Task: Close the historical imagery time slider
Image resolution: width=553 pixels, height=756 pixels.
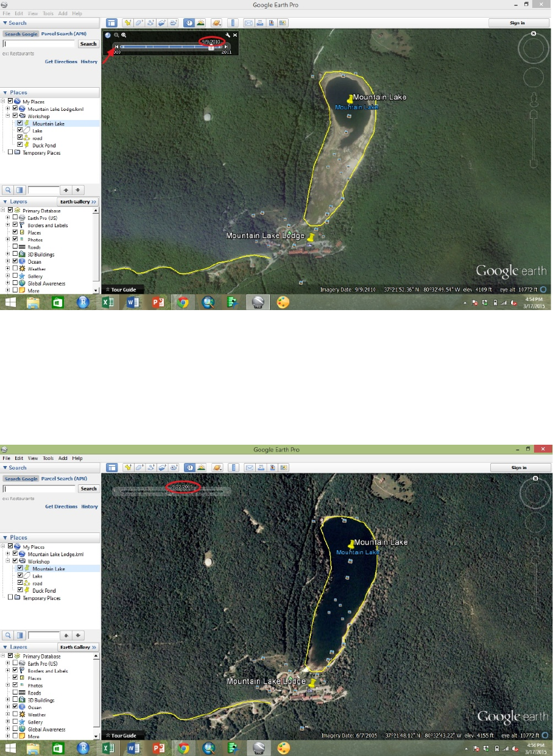Action: (235, 35)
